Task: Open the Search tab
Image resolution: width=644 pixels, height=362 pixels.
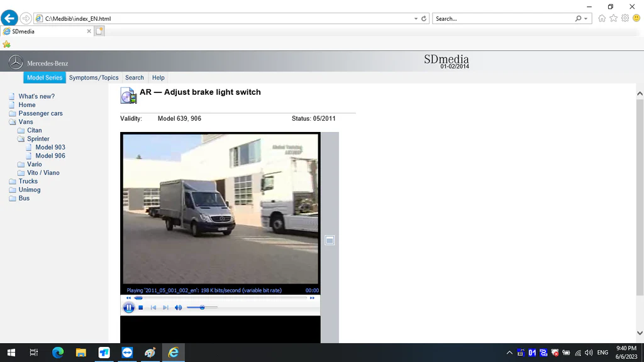Action: point(135,78)
